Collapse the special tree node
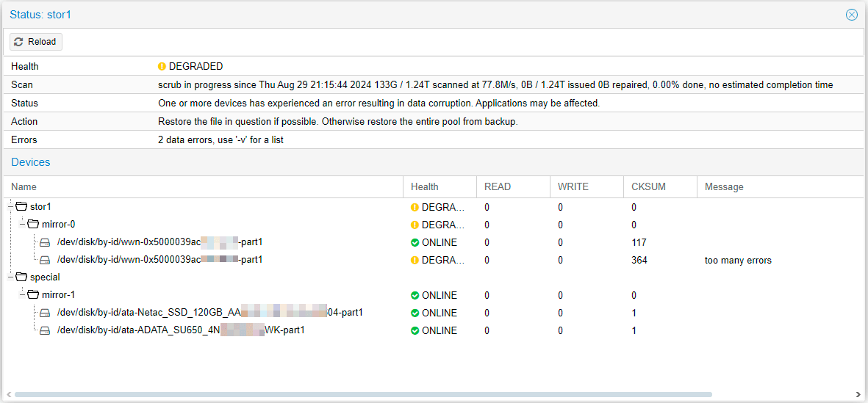The height and width of the screenshot is (403, 868). pyautogui.click(x=10, y=277)
